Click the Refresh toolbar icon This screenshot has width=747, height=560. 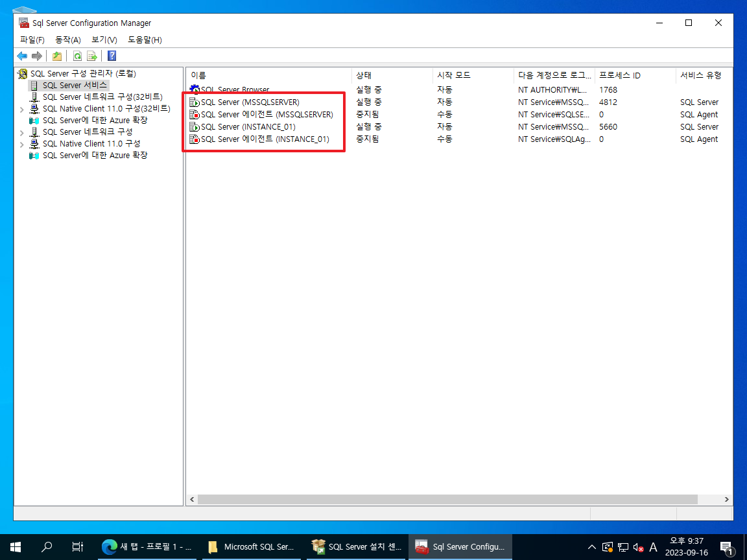(77, 56)
